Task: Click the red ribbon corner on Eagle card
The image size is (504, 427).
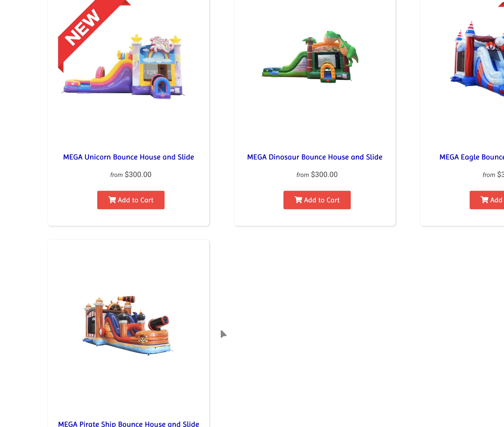Action: tap(501, 4)
